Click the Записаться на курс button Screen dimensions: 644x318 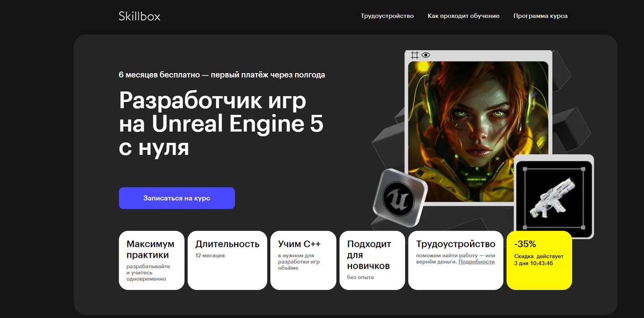pyautogui.click(x=177, y=198)
